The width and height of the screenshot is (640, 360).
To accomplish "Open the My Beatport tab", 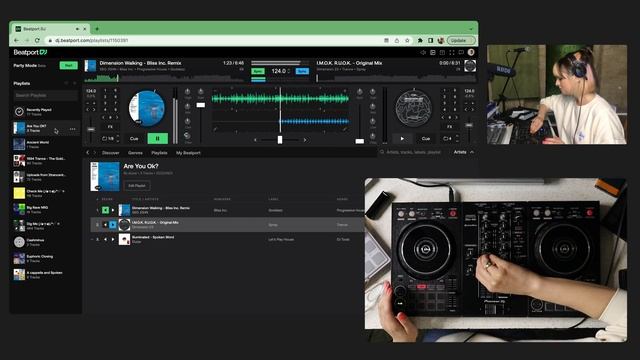I will (188, 153).
